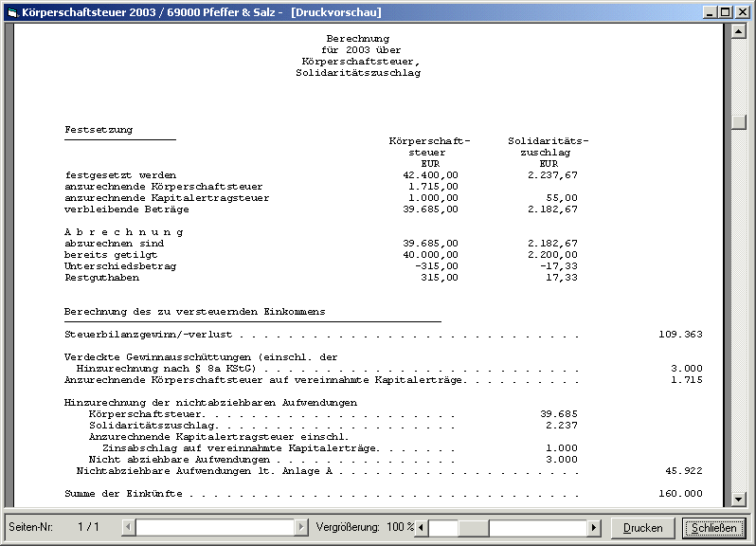The width and height of the screenshot is (756, 546).
Task: Click the Vergrößerung slider thumb
Action: [474, 527]
